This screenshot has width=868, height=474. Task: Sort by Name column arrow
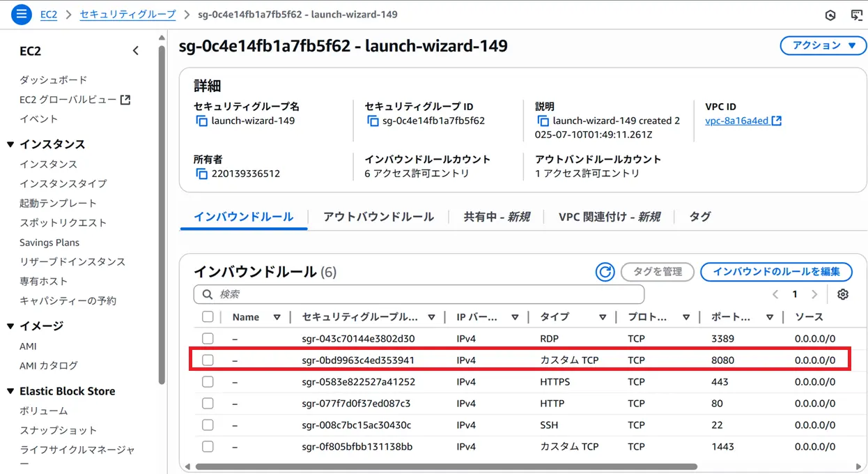(277, 317)
